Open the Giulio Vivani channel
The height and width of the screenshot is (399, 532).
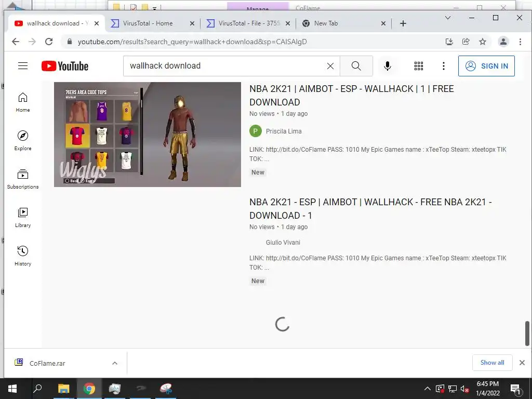point(283,242)
